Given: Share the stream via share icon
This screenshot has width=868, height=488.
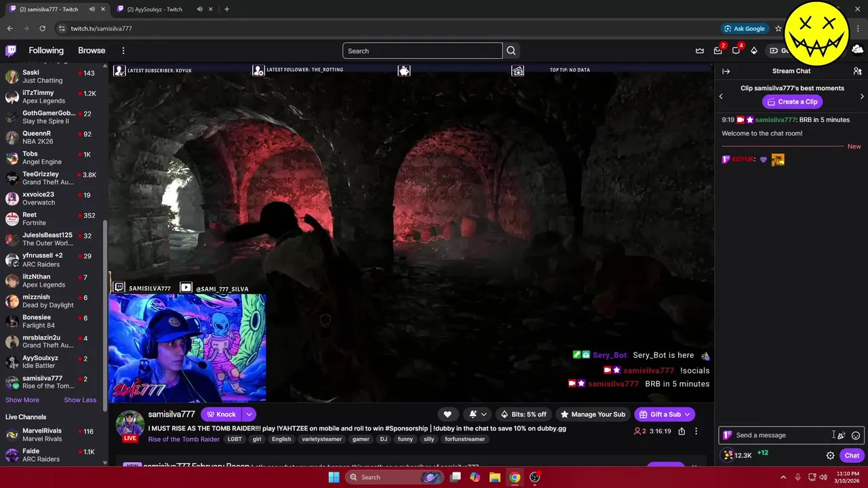Looking at the screenshot, I should (682, 431).
